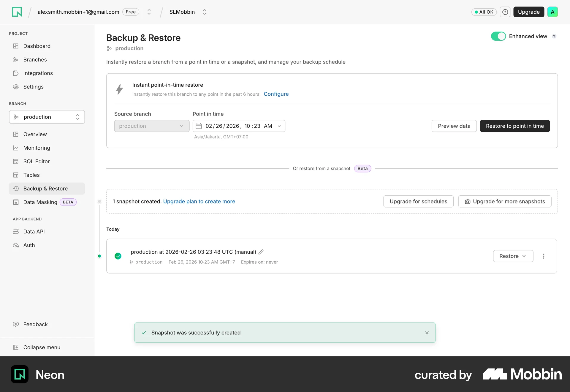Expand the SLMobbin project switcher

(205, 12)
